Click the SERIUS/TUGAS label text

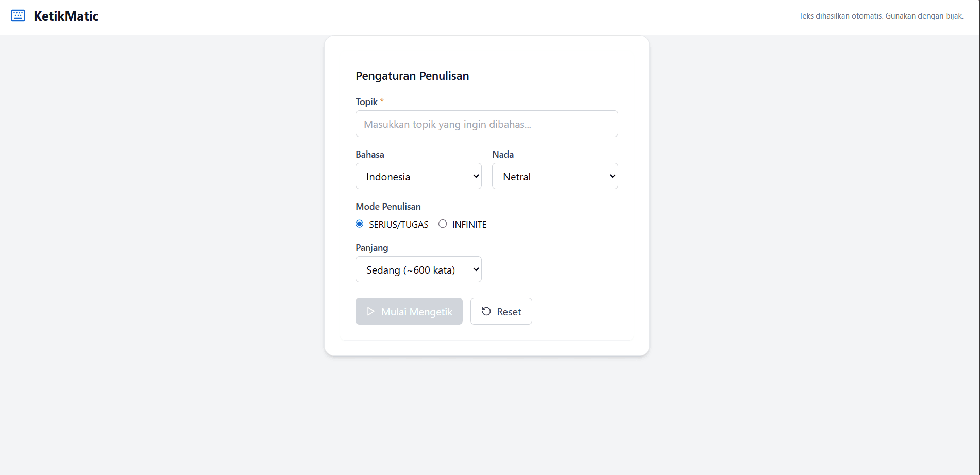click(399, 225)
